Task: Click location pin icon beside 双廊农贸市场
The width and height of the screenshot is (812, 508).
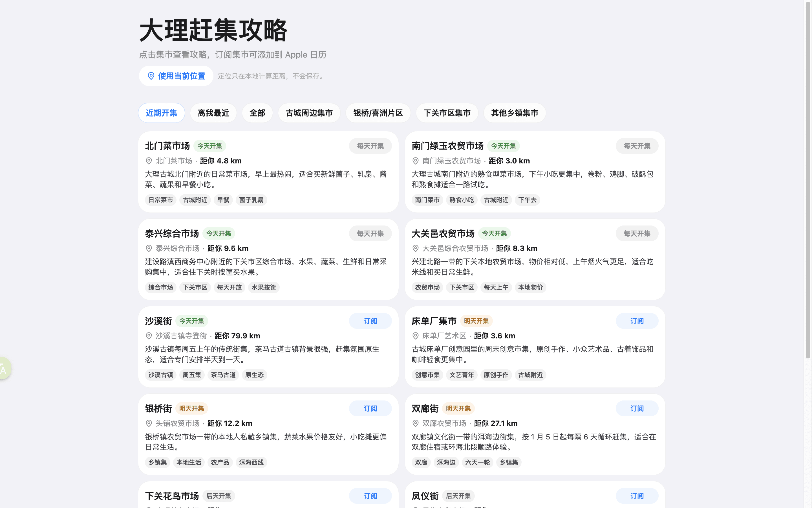Action: (415, 423)
